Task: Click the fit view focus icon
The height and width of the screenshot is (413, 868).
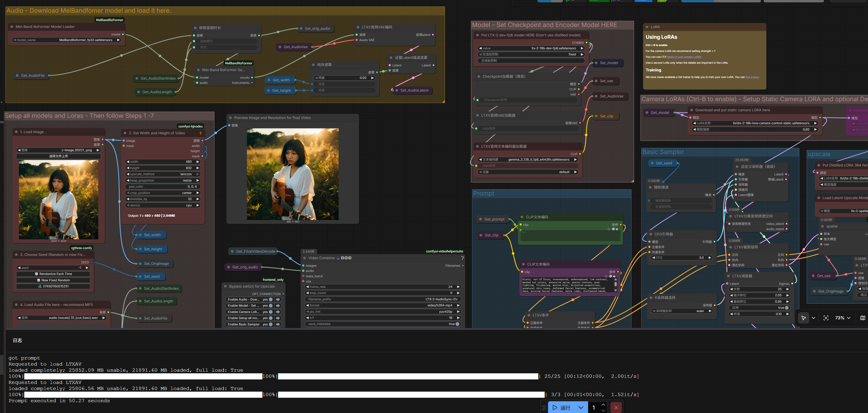Action: click(825, 318)
